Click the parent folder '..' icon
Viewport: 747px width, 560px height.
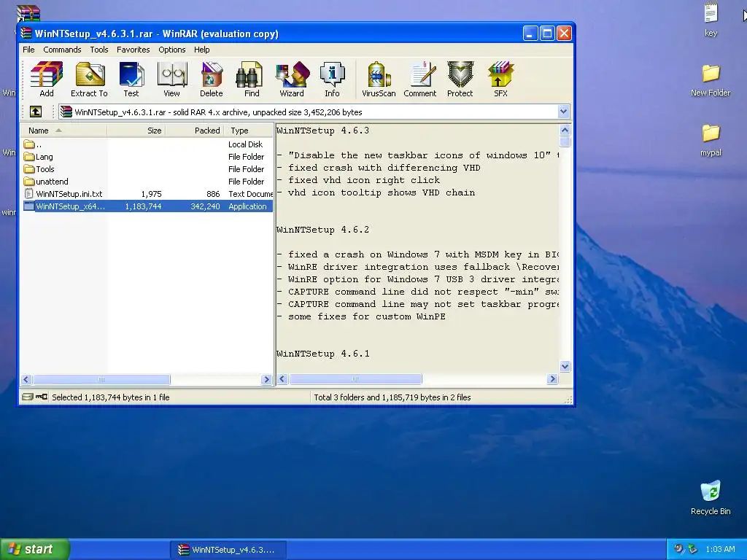click(29, 144)
